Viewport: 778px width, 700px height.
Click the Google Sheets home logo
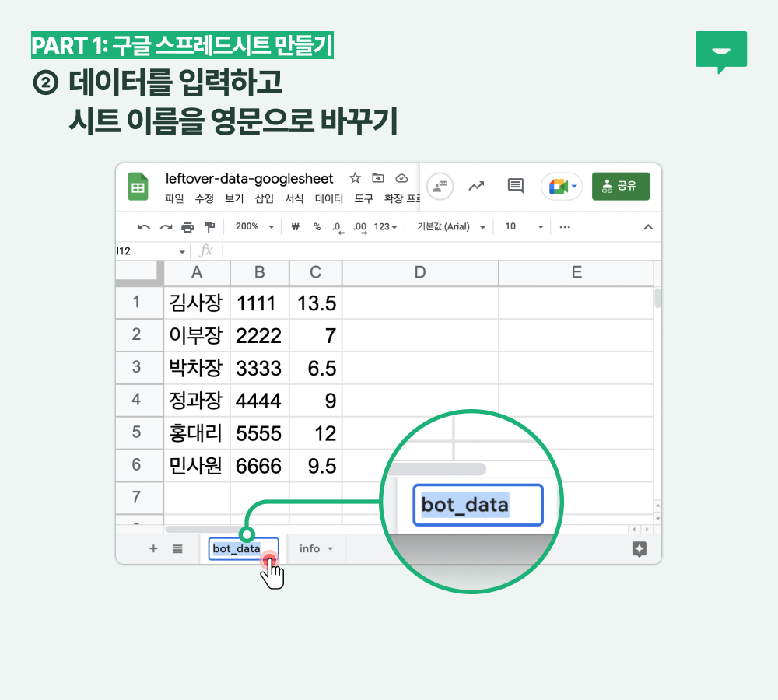tap(138, 187)
